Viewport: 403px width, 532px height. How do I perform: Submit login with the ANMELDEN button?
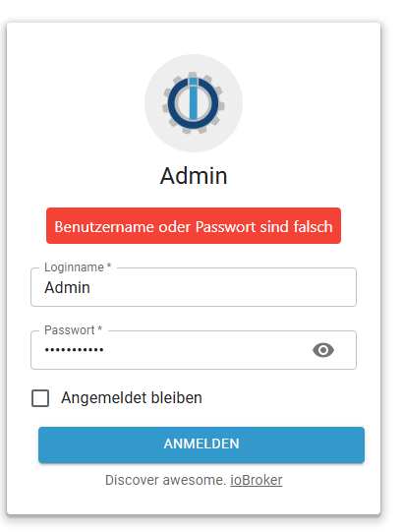point(201,444)
